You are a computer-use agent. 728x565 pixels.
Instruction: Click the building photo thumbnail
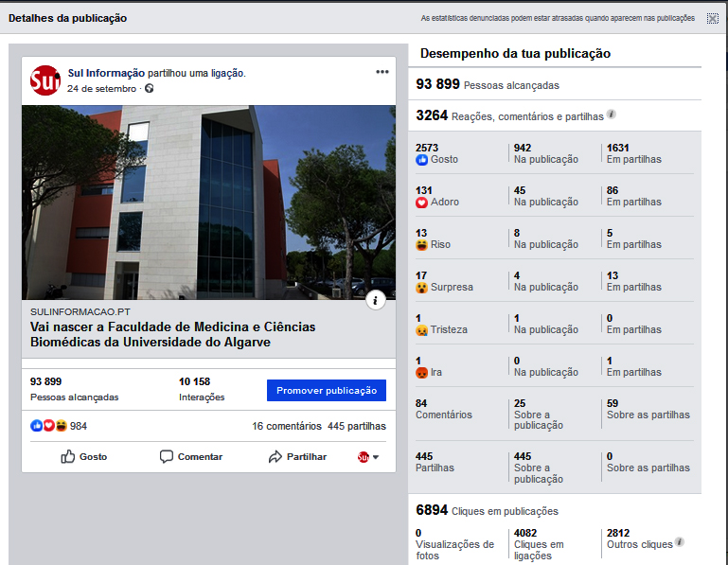(208, 203)
